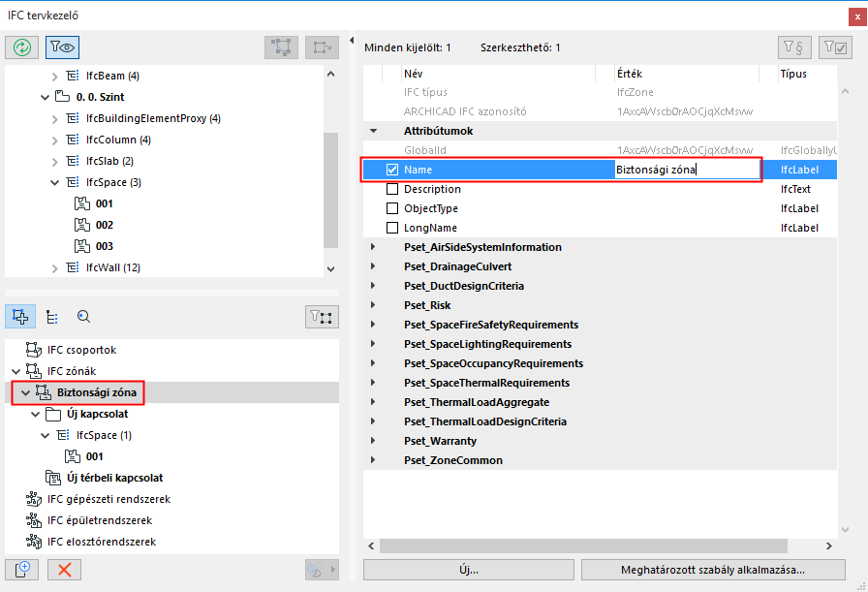Viewport: 868px width, 592px height.
Task: Enable the Description attribute checkbox
Action: (393, 189)
